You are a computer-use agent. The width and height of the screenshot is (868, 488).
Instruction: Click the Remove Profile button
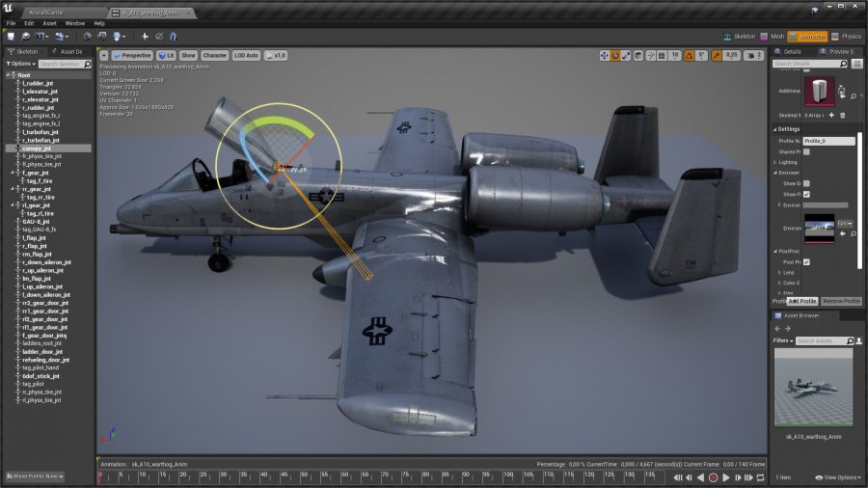841,301
